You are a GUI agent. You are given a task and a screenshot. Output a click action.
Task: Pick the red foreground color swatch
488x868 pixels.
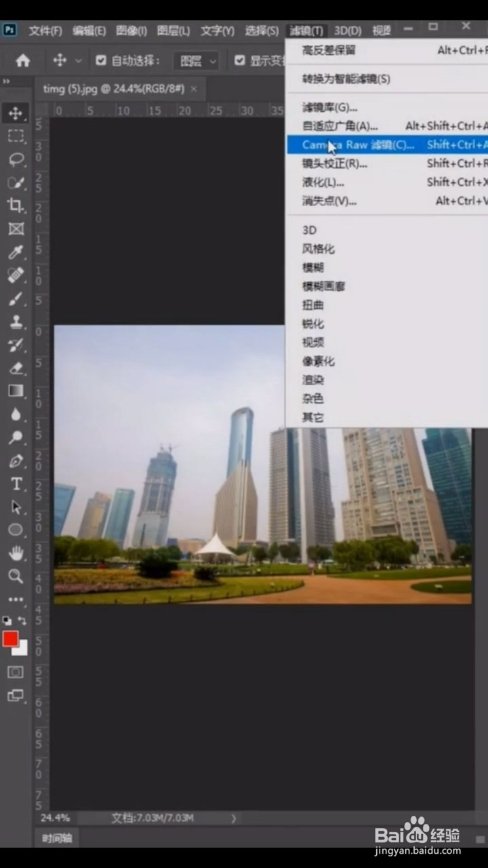pos(10,639)
